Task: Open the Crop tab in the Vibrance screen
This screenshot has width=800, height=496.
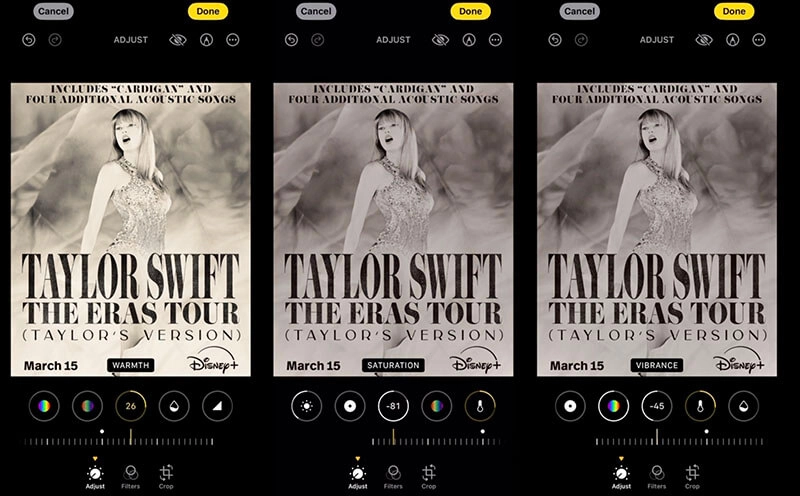Action: click(692, 476)
